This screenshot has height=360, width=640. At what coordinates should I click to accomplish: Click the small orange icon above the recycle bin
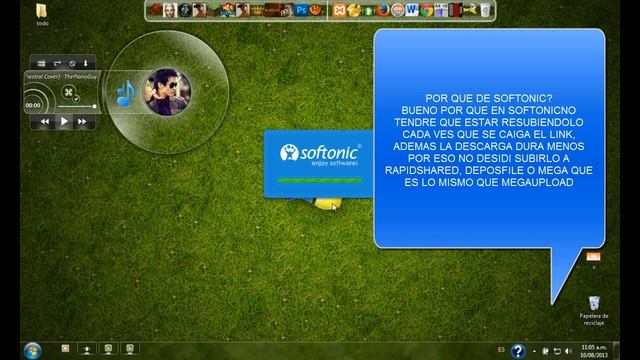[x=593, y=257]
